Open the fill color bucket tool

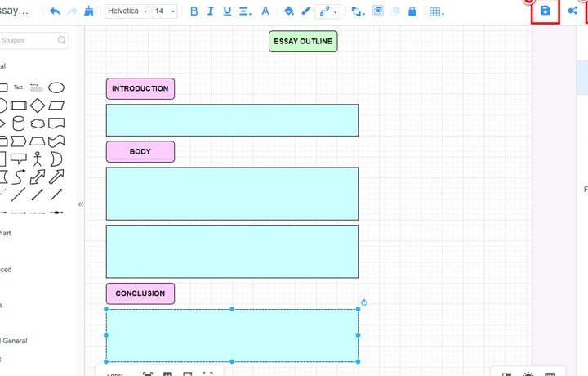(289, 11)
